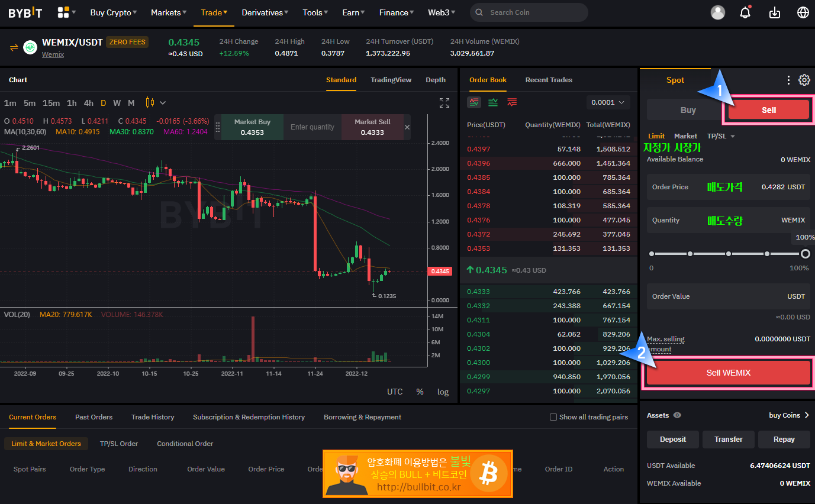Image resolution: width=815 pixels, height=504 pixels.
Task: Open the Recent Trades tab
Action: pyautogui.click(x=549, y=80)
